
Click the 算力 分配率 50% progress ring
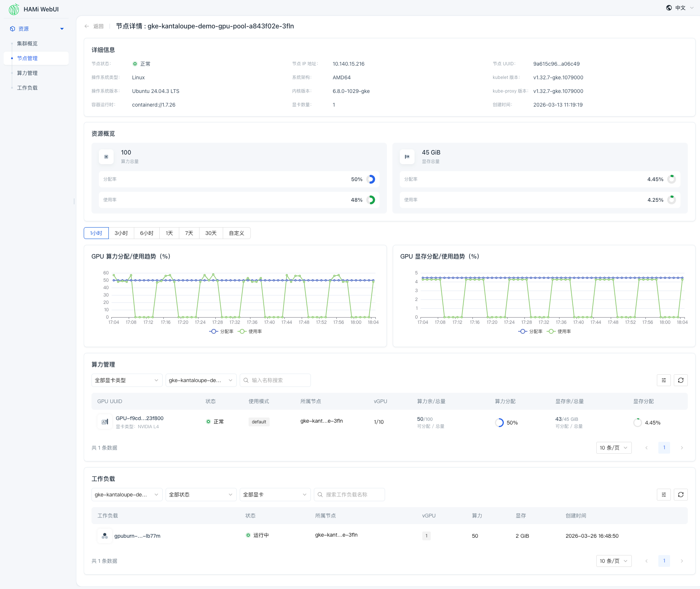point(371,179)
